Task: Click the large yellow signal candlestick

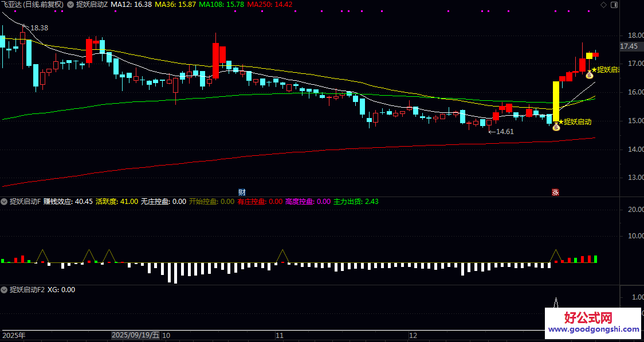Action: tap(556, 101)
